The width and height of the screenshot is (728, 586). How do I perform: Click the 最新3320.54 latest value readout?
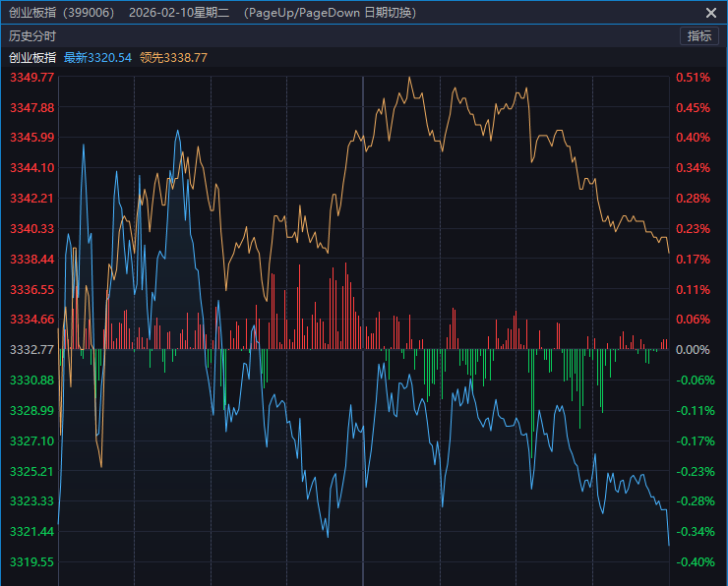[x=97, y=58]
